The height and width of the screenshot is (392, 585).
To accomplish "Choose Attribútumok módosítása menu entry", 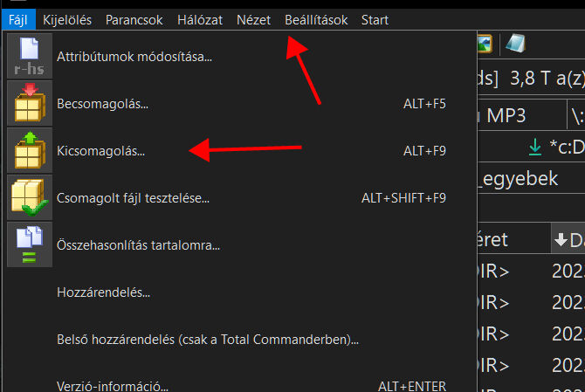I will 134,57.
